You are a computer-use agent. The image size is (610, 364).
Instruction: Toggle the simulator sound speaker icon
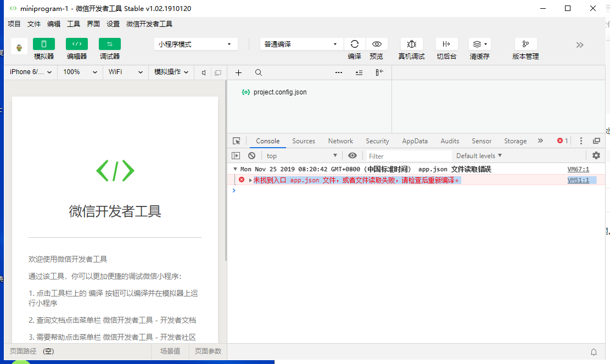pyautogui.click(x=204, y=72)
